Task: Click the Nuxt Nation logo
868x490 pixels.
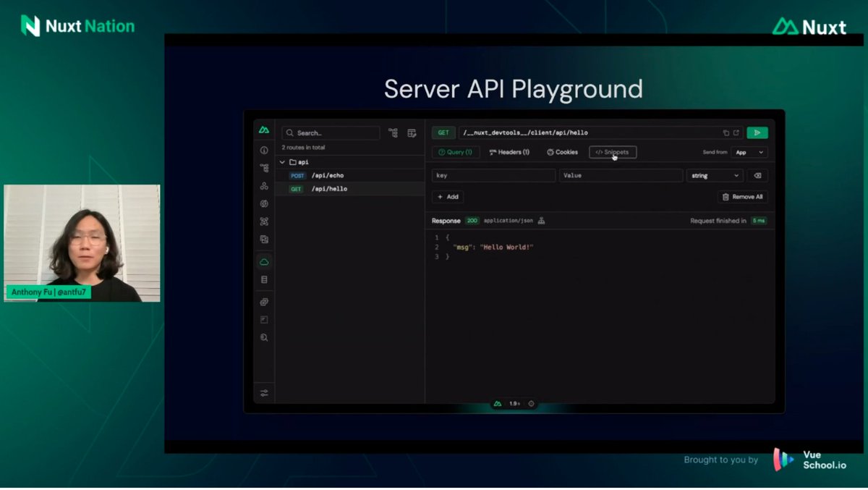Action: (x=77, y=26)
